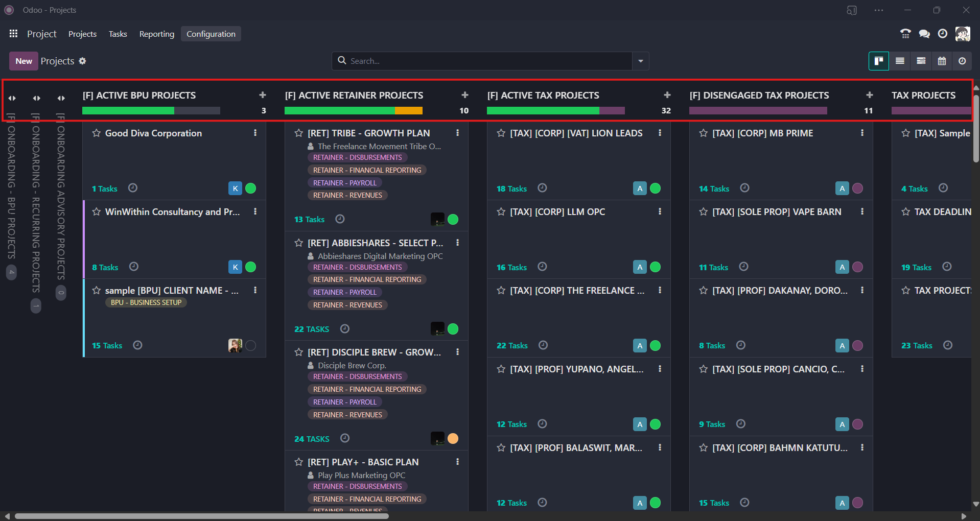980x521 pixels.
Task: Toggle favorite on [TAX] [CORP] MB PRIME
Action: coord(703,133)
